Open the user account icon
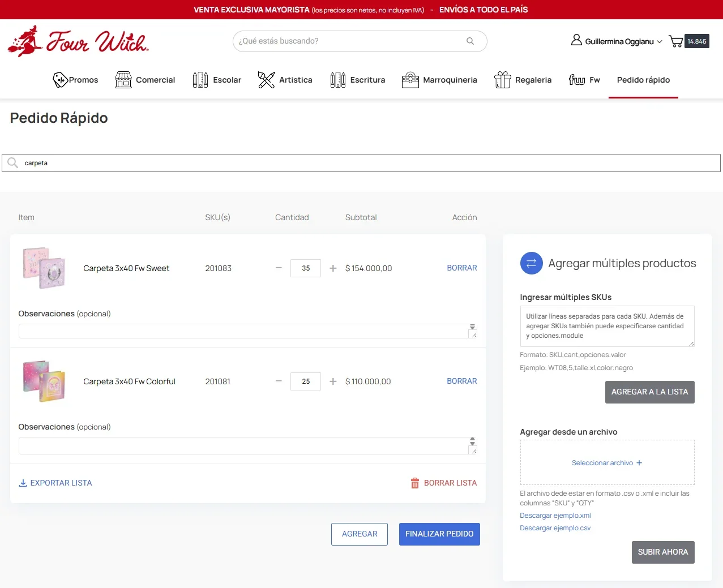Viewport: 723px width, 588px height. 576,40
